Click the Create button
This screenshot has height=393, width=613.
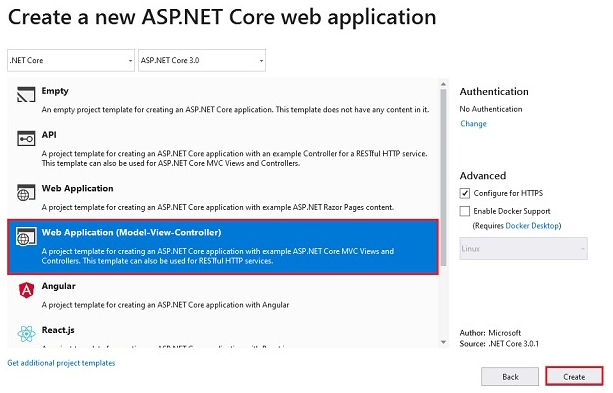tap(574, 377)
